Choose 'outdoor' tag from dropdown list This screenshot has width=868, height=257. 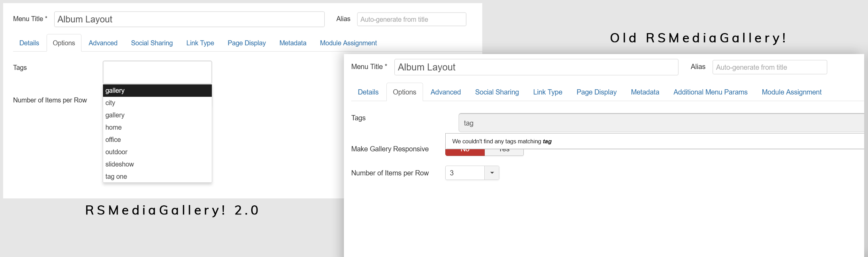coord(157,152)
